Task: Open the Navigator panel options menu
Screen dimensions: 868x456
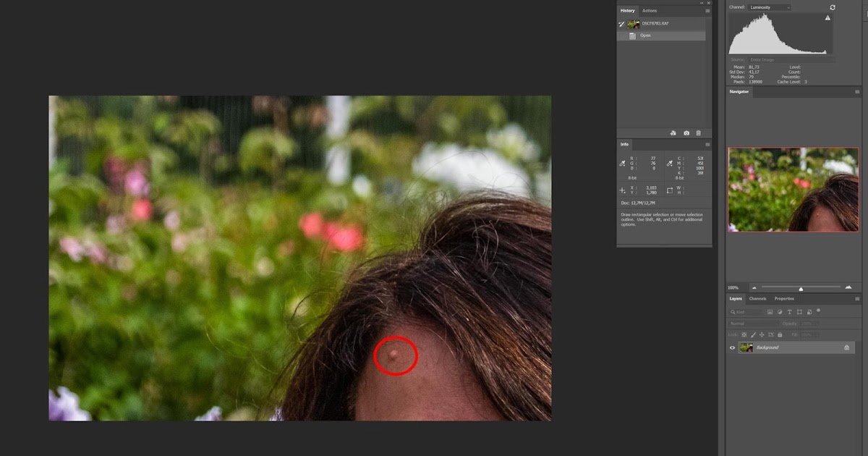Action: [x=857, y=92]
